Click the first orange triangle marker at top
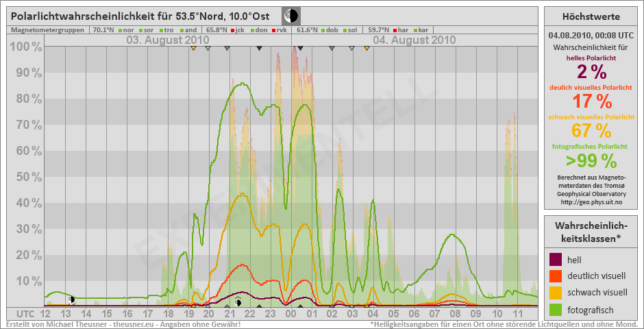 coord(194,49)
